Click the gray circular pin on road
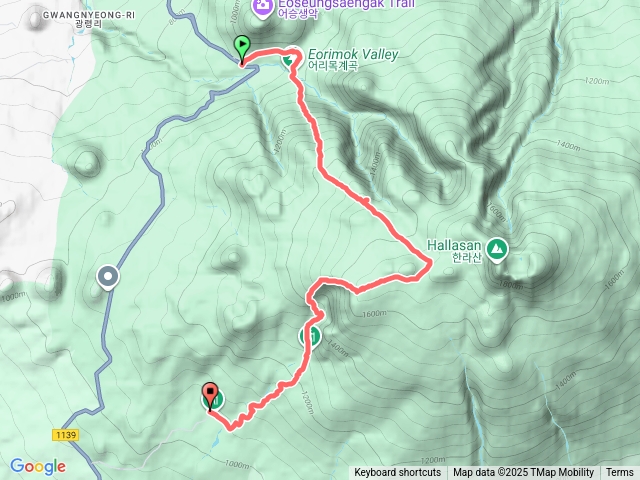The width and height of the screenshot is (640, 480). coord(108,277)
